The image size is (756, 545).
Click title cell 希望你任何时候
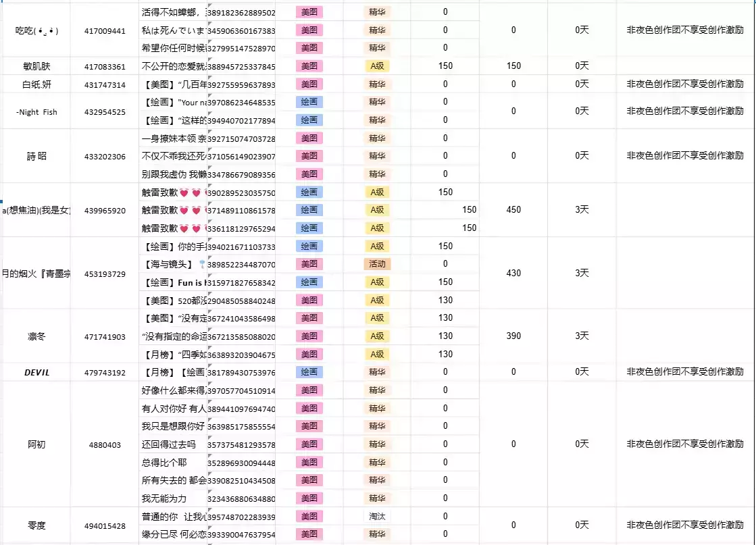173,48
